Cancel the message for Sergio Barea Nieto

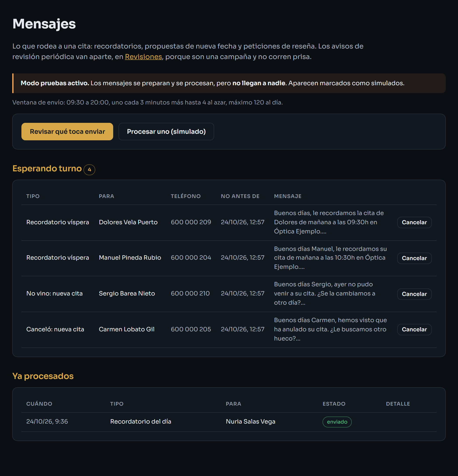coord(414,294)
